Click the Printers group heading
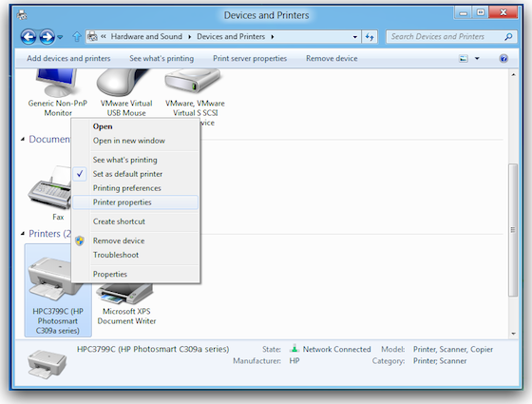The image size is (532, 404). click(49, 234)
